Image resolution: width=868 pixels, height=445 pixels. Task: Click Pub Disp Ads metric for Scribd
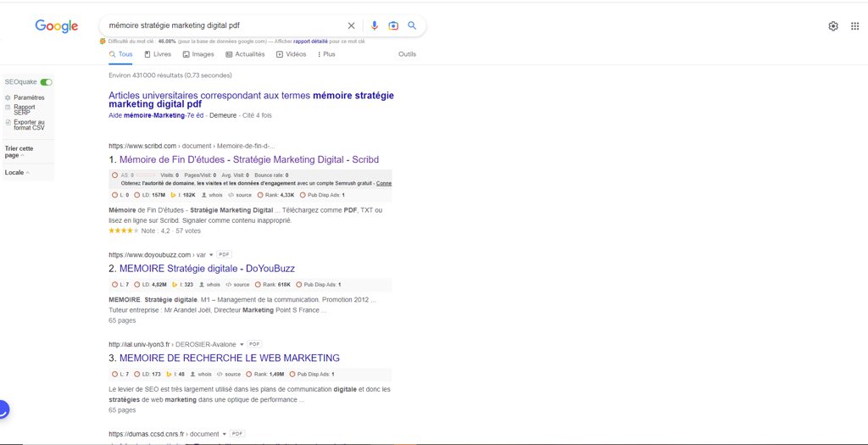coord(322,195)
